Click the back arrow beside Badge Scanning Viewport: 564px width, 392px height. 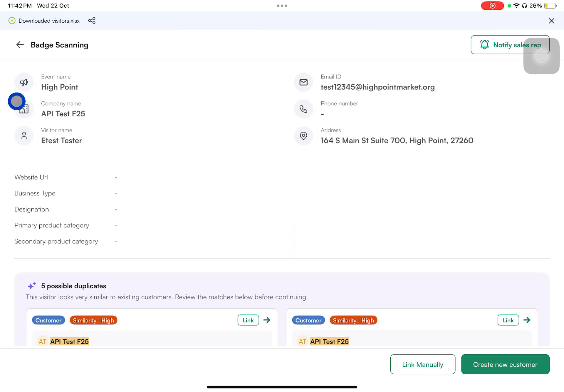pyautogui.click(x=20, y=45)
